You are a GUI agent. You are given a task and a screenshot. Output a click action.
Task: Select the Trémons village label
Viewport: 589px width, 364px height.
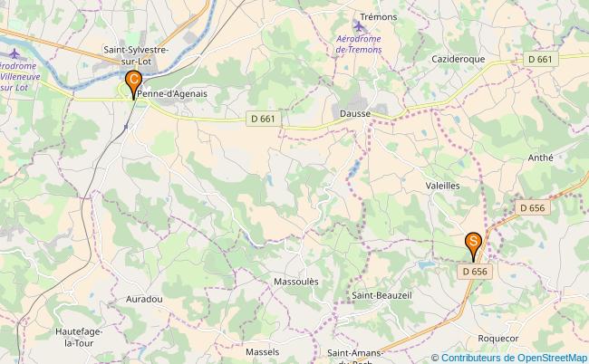378,17
